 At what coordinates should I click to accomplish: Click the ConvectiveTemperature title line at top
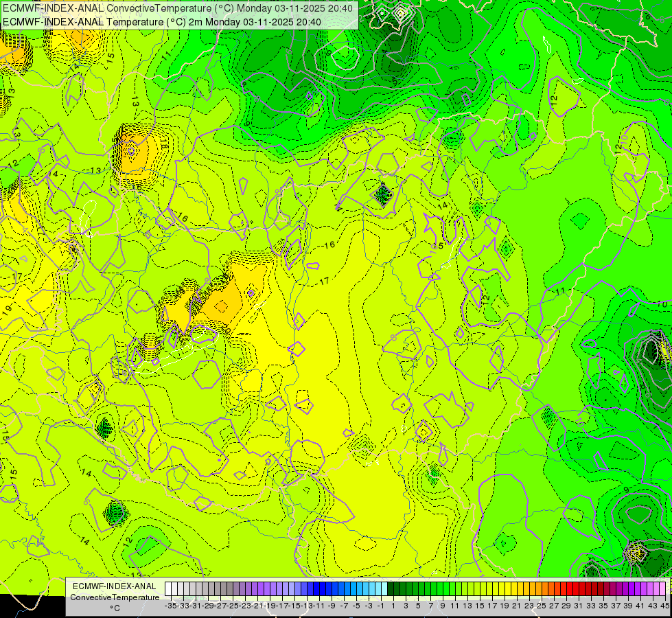click(178, 8)
